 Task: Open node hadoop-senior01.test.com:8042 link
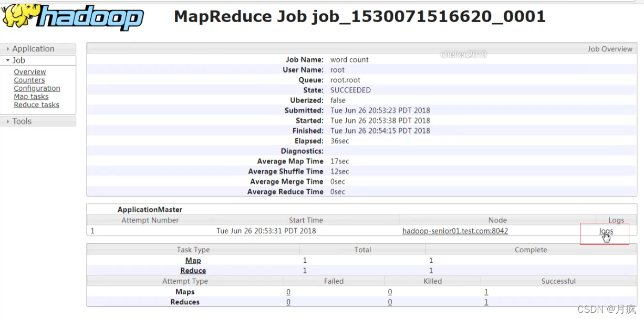(455, 231)
